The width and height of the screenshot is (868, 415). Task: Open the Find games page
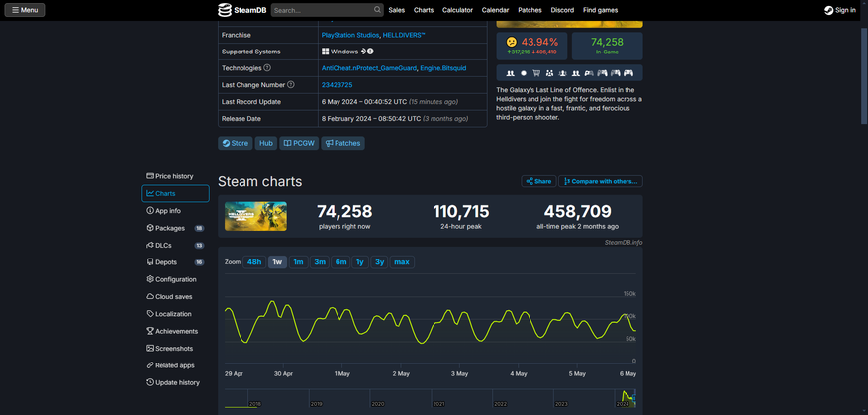click(x=600, y=10)
